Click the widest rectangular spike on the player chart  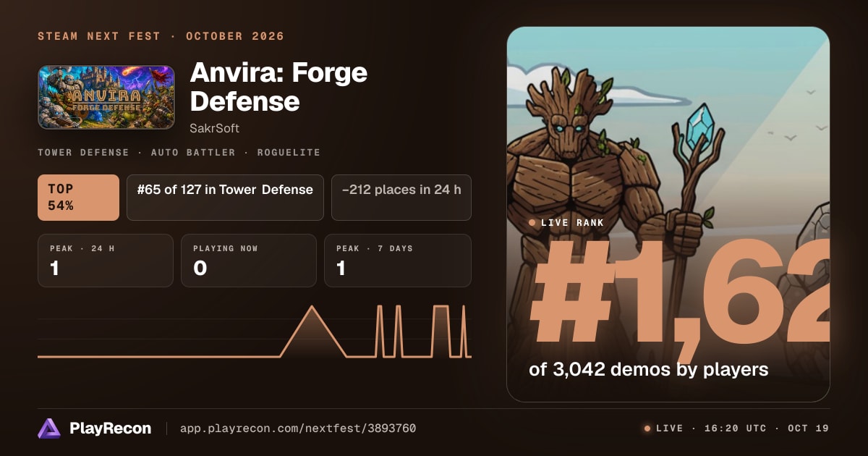pyautogui.click(x=441, y=331)
